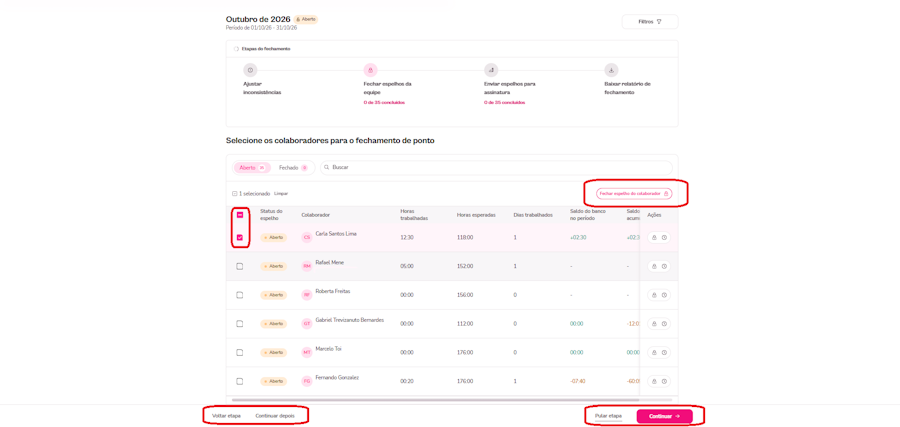
Task: Click Fechar espelho do colaborador button
Action: (634, 194)
